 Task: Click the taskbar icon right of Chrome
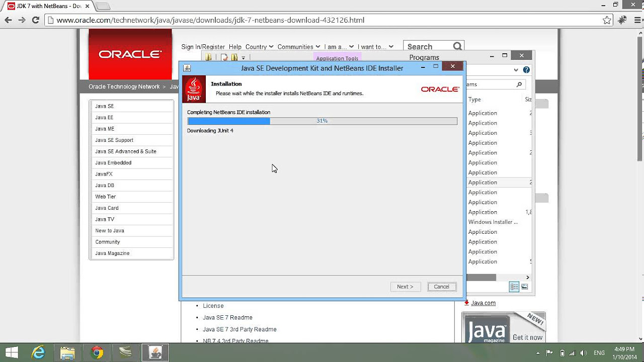coord(126,352)
